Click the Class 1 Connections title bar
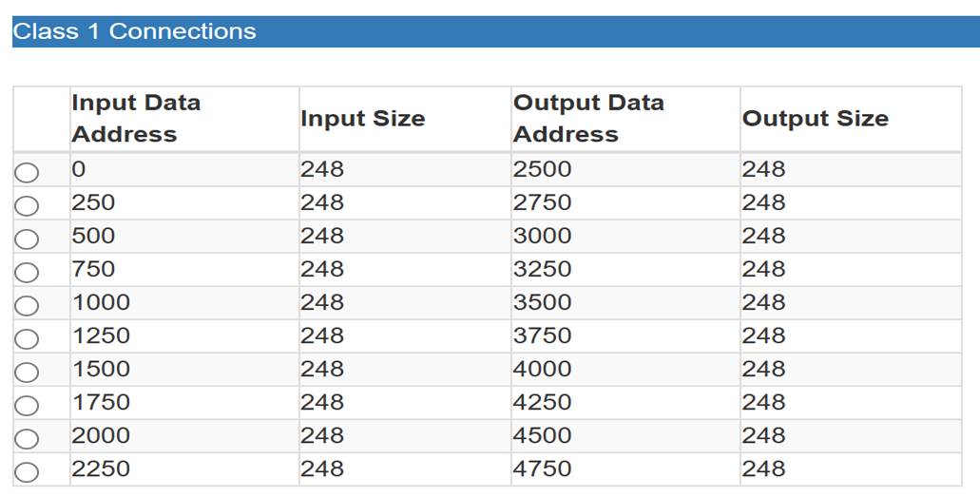 tap(496, 31)
